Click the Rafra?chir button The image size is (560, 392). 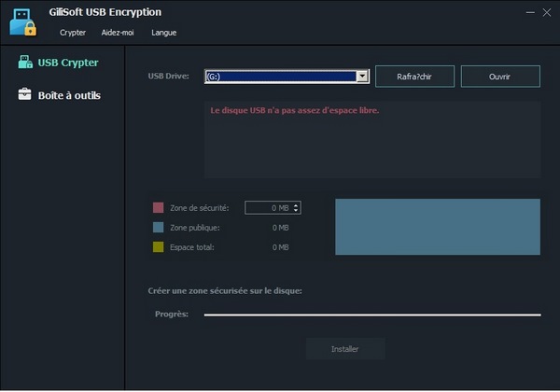point(414,77)
